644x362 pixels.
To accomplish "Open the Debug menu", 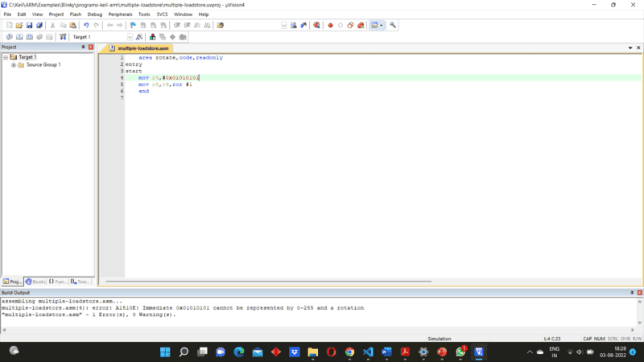I will [x=94, y=14].
